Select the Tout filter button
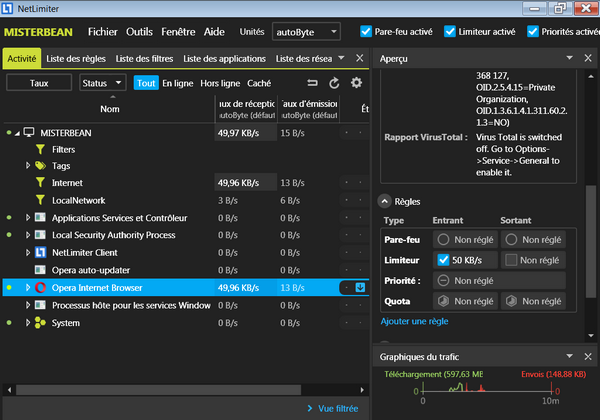Image resolution: width=600 pixels, height=420 pixels. (x=146, y=83)
